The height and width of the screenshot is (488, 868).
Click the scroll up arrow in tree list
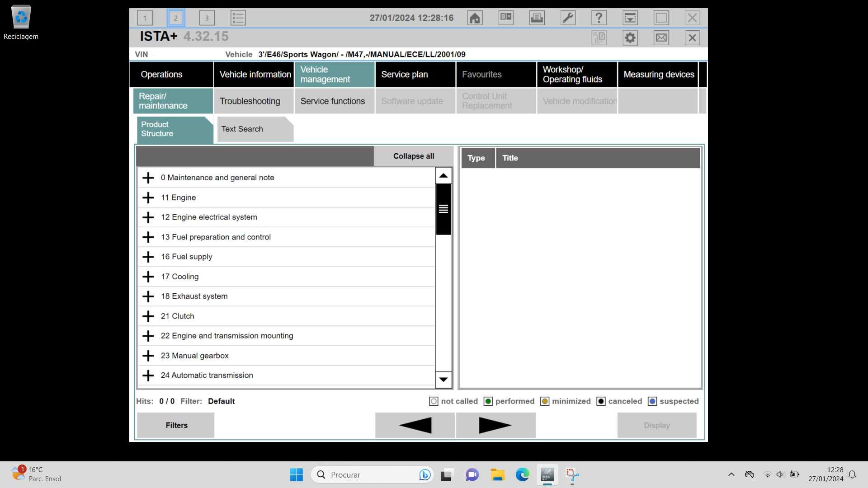pos(443,175)
